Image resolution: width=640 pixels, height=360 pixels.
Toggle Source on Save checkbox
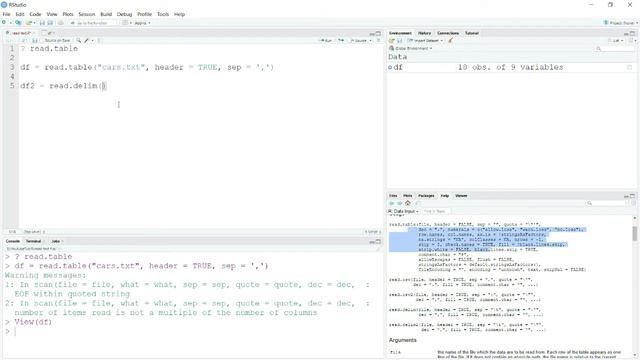[54, 40]
